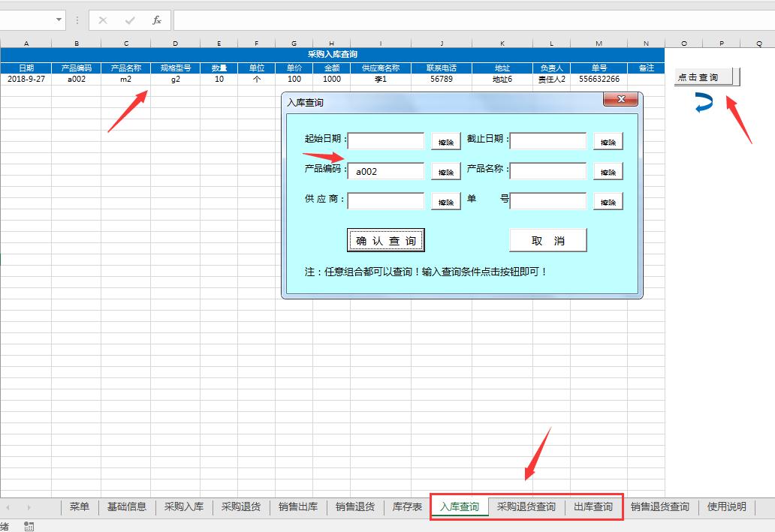775x532 pixels.
Task: Click inside the 截止日期 input field
Action: pos(548,140)
